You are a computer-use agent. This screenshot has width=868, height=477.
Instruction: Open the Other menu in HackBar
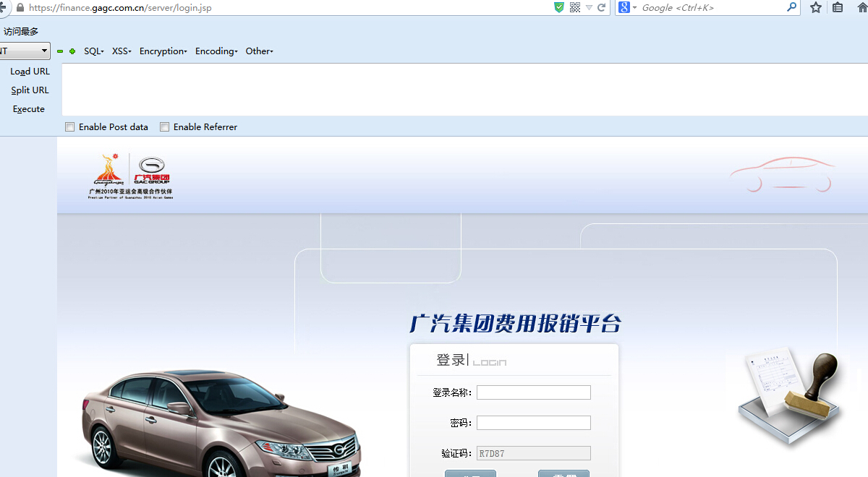259,51
